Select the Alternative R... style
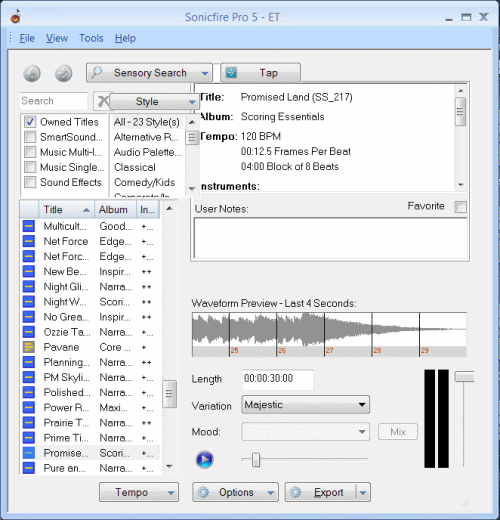 [x=146, y=137]
